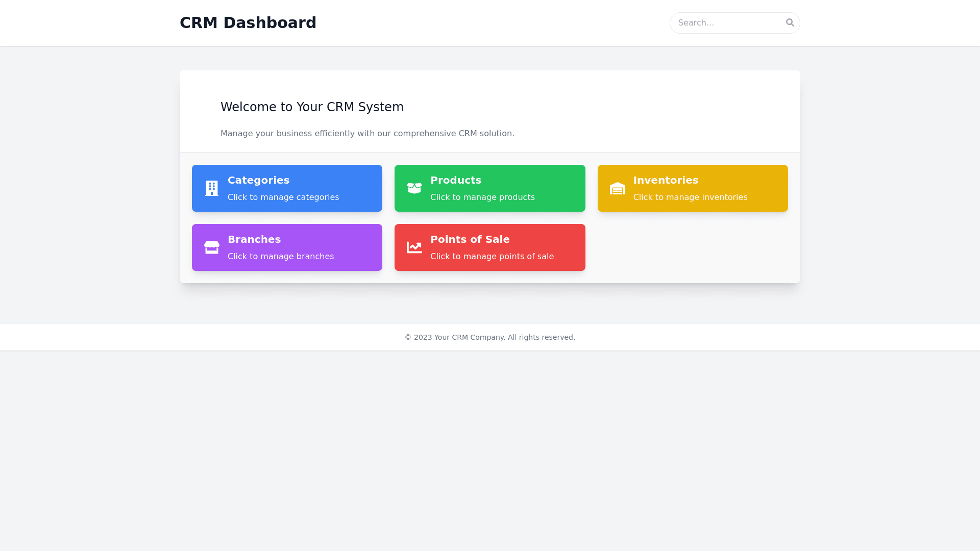Image resolution: width=980 pixels, height=551 pixels.
Task: Click the Welcome to Your CRM System heading
Action: (x=312, y=107)
